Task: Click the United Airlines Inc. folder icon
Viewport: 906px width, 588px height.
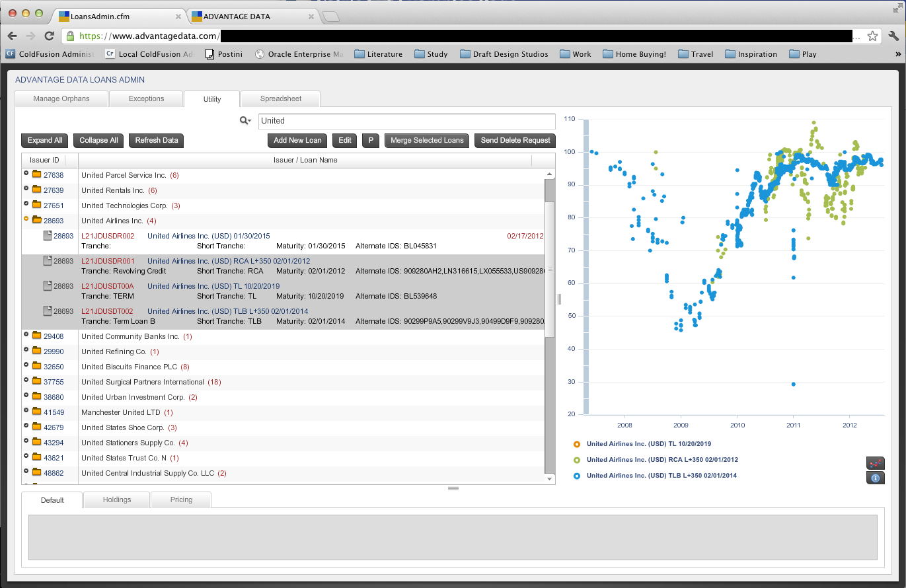Action: 37,221
